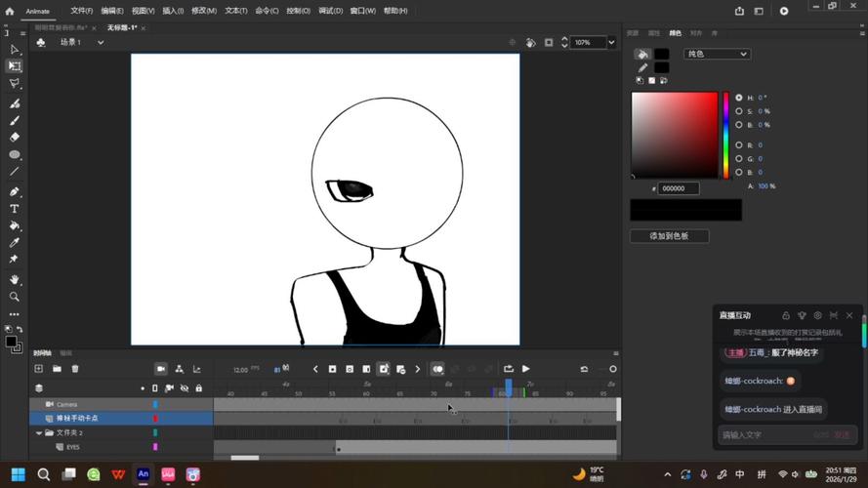Delete layer using the trash icon

coord(75,369)
